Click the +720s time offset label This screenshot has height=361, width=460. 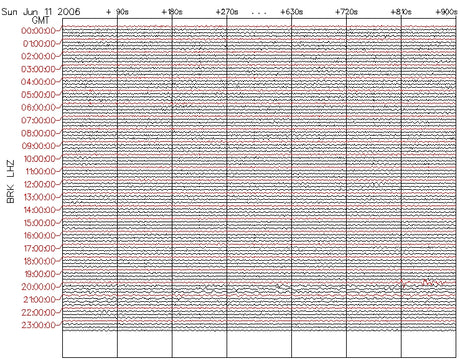point(346,12)
